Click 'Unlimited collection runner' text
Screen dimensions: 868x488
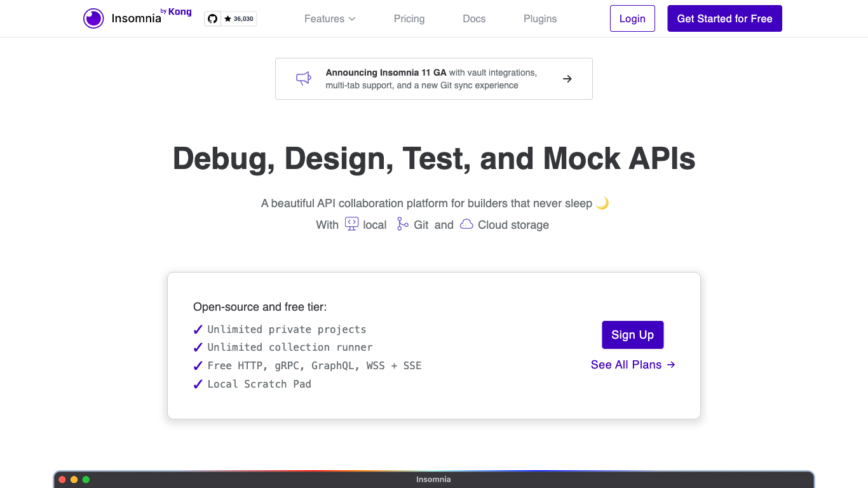click(290, 348)
